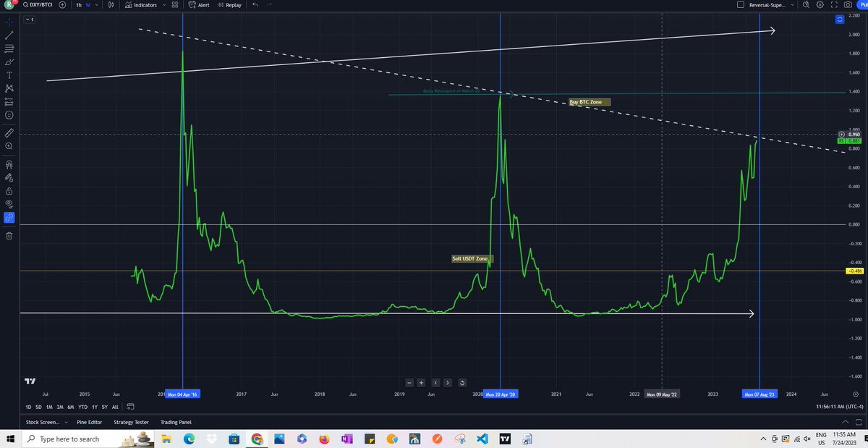Open the chart patterns tool

coord(9,88)
